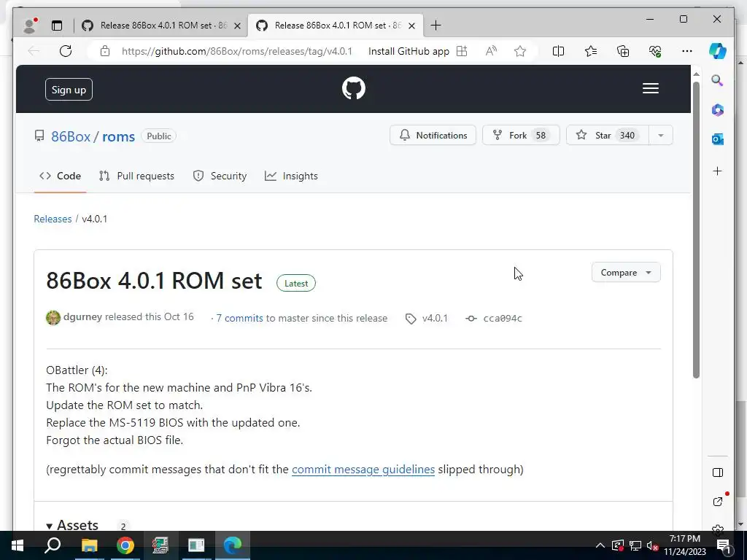Focus the GitHub URL address bar

point(237,51)
